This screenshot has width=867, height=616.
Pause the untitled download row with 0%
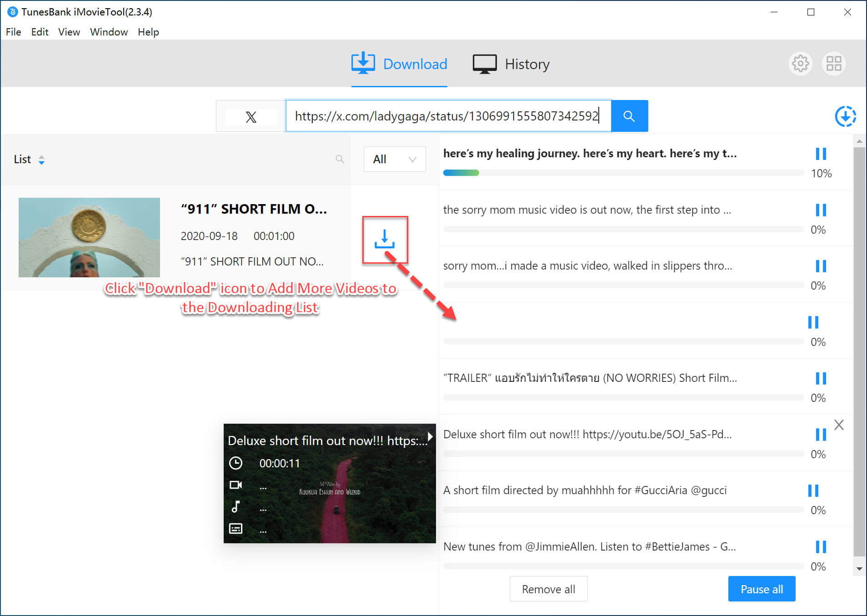(x=813, y=322)
